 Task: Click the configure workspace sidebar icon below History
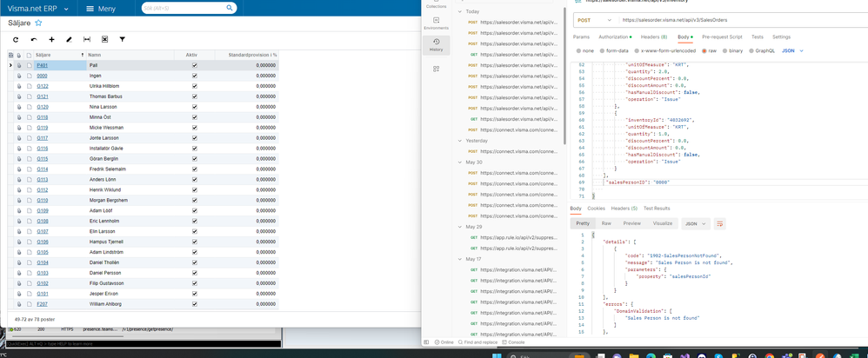437,69
